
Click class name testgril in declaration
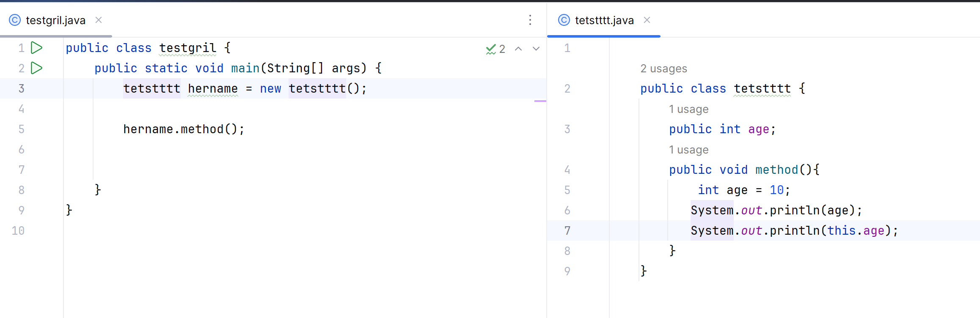pyautogui.click(x=187, y=48)
